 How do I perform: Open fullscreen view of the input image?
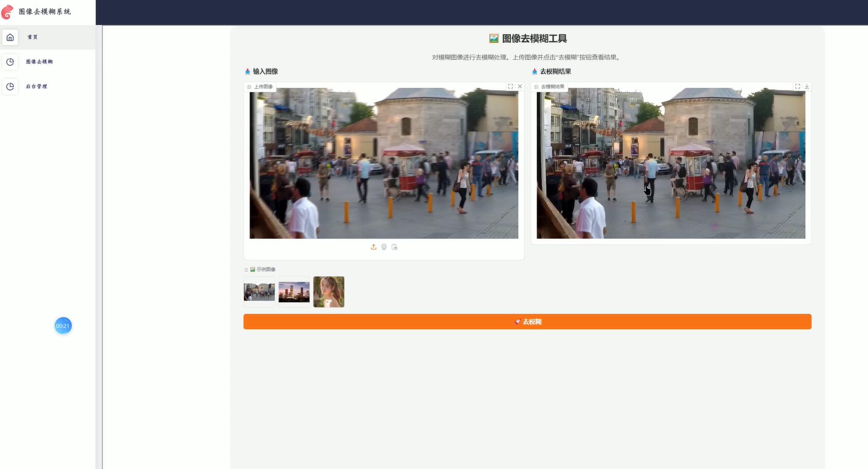[510, 86]
